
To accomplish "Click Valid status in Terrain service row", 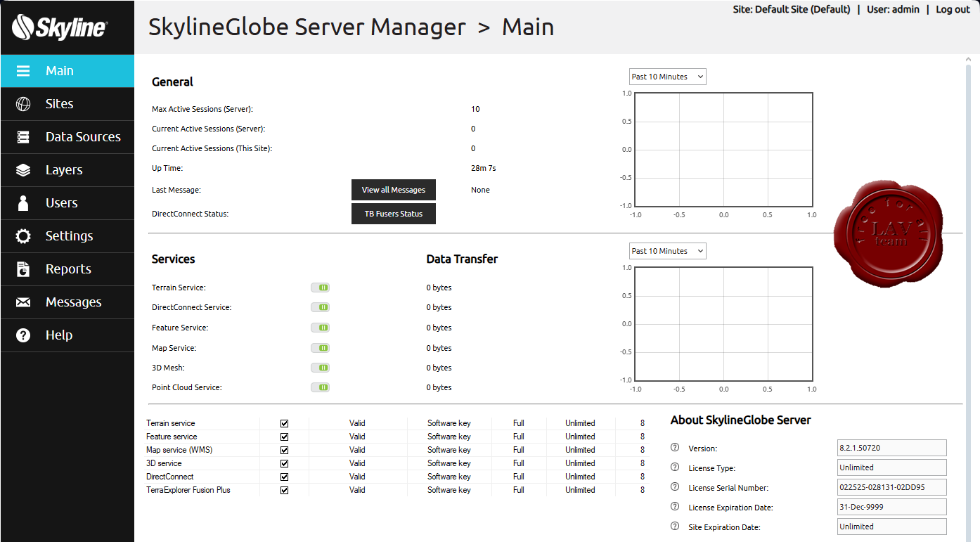I will pos(357,423).
